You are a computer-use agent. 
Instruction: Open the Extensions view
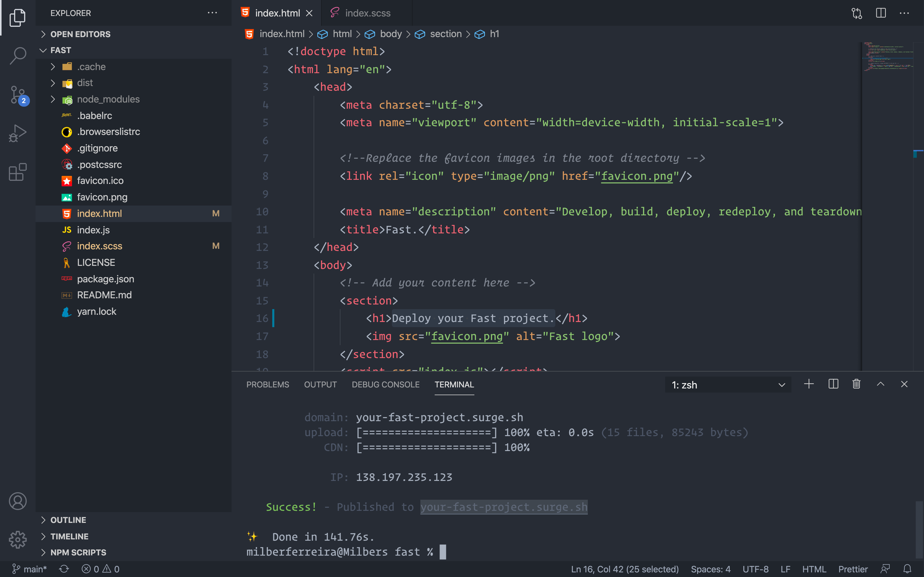tap(18, 172)
